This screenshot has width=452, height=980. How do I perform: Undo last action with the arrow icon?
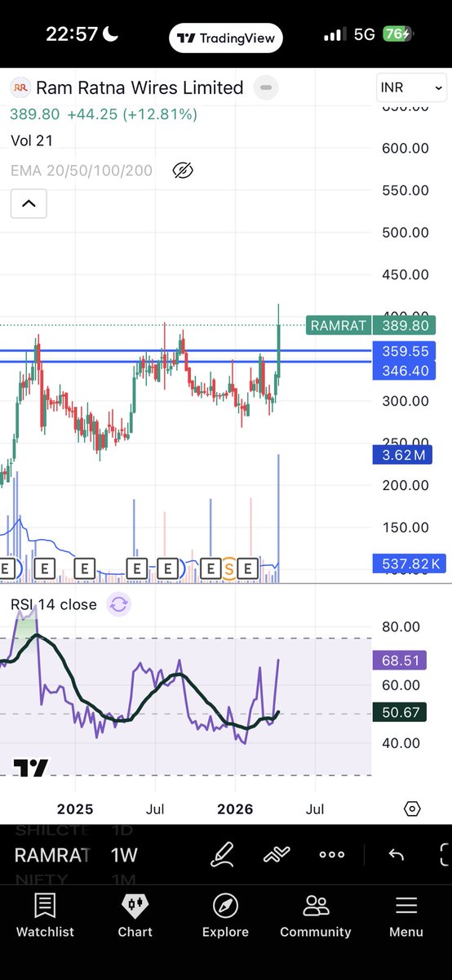396,855
